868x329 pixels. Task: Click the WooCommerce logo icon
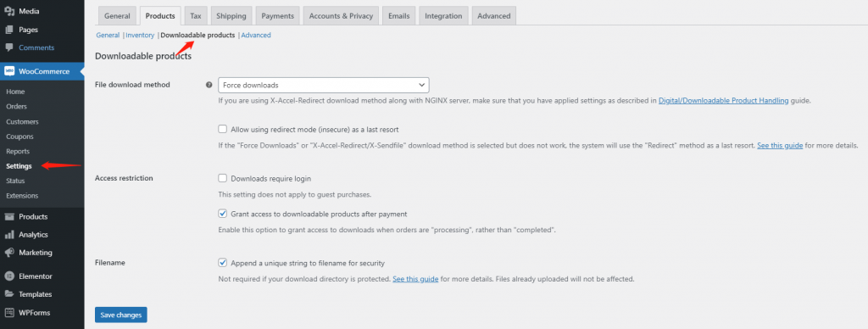point(8,71)
